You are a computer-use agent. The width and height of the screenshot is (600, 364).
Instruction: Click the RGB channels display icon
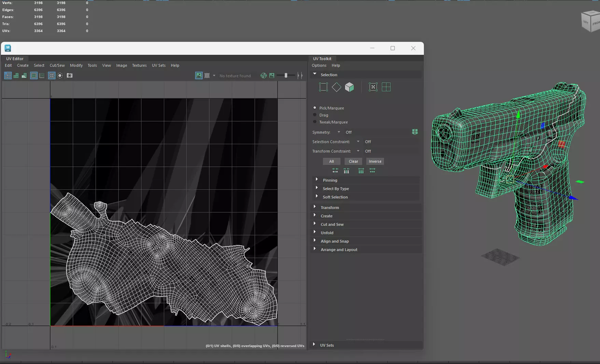(x=263, y=75)
